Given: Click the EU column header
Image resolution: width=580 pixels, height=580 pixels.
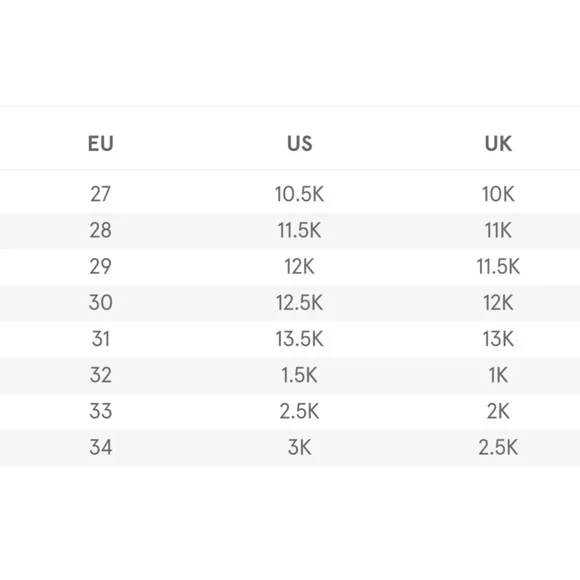Looking at the screenshot, I should [101, 144].
